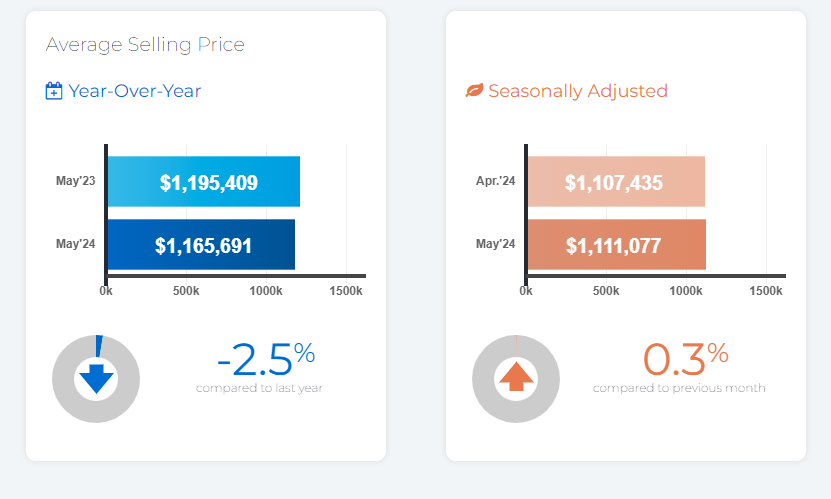Click the blue down arrow icon
The height and width of the screenshot is (499, 831).
coord(96,380)
